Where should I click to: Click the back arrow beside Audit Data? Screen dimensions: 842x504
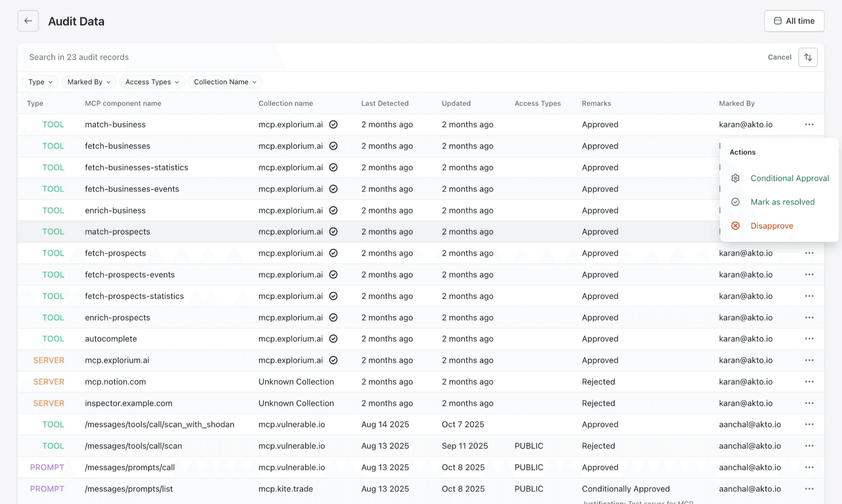28,21
